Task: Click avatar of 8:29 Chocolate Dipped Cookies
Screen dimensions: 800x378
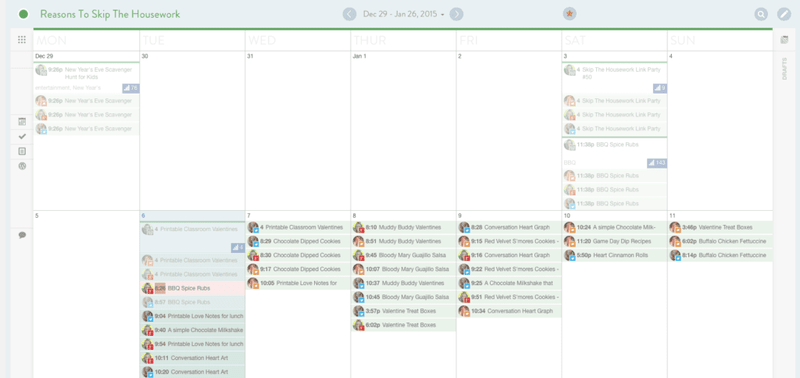Action: coord(253,241)
